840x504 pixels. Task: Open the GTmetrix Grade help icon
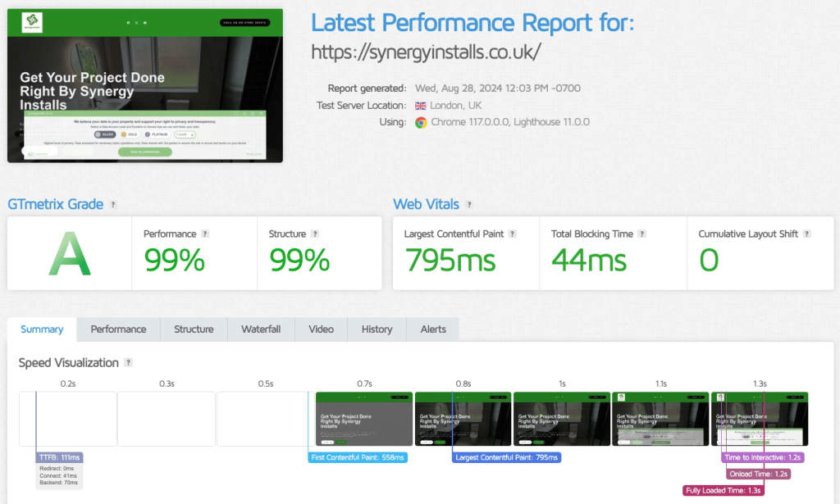click(113, 204)
